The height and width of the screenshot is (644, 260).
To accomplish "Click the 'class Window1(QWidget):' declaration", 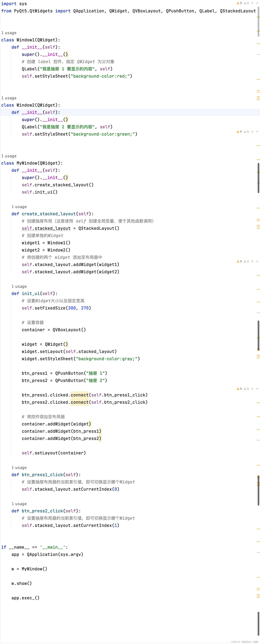I will pyautogui.click(x=31, y=40).
